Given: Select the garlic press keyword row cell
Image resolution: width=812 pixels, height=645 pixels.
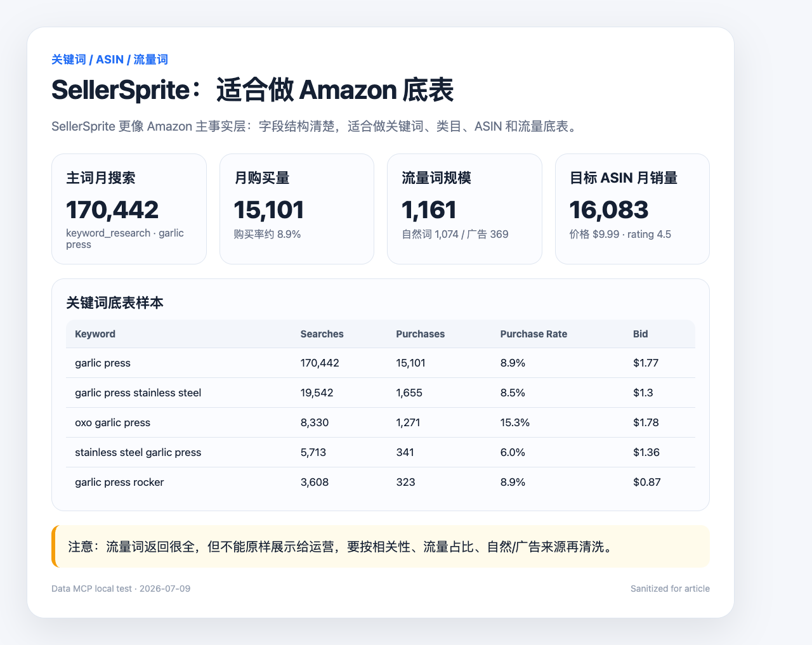Looking at the screenshot, I should point(103,363).
